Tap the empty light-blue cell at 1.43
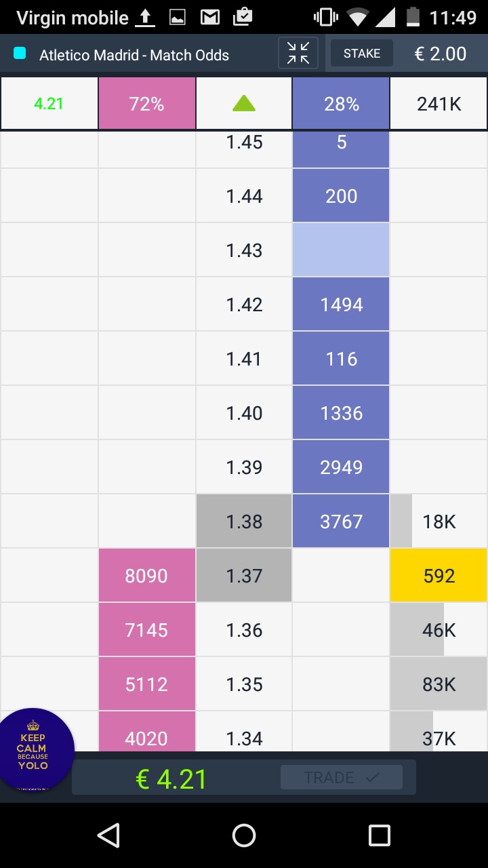 341,250
